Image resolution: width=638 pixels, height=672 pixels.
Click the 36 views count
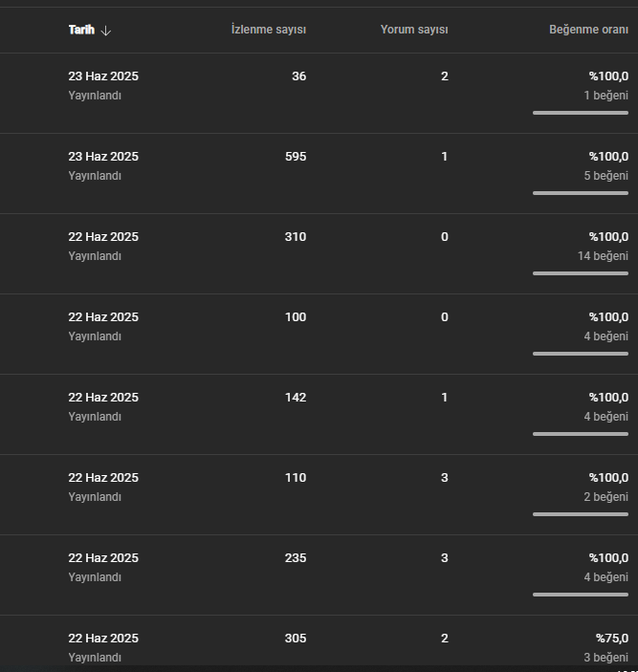pyautogui.click(x=298, y=76)
